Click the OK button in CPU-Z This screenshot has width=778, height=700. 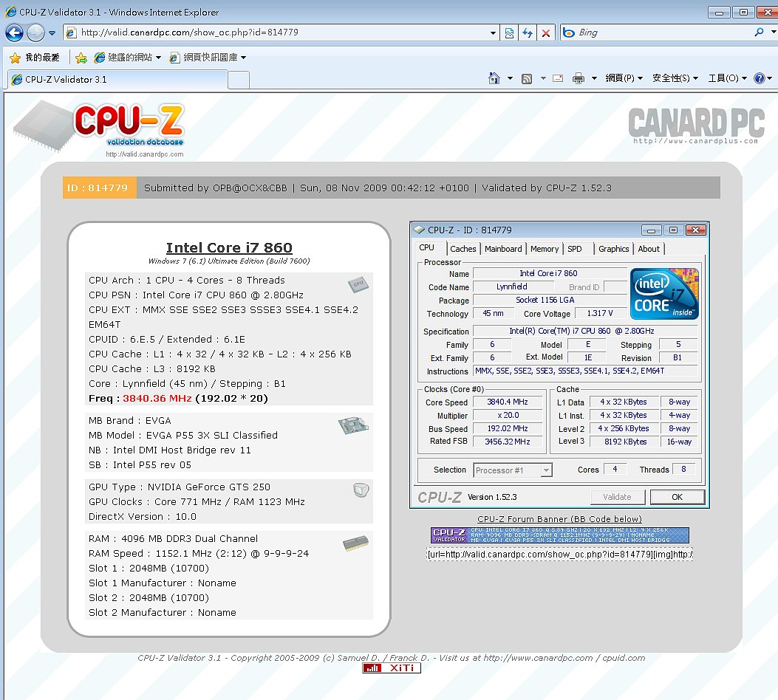click(x=677, y=497)
